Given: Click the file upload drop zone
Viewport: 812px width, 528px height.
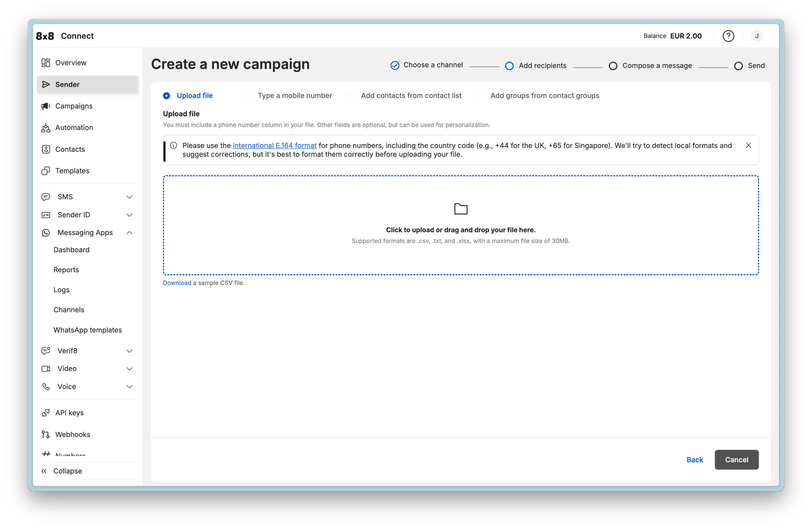Looking at the screenshot, I should [x=460, y=225].
